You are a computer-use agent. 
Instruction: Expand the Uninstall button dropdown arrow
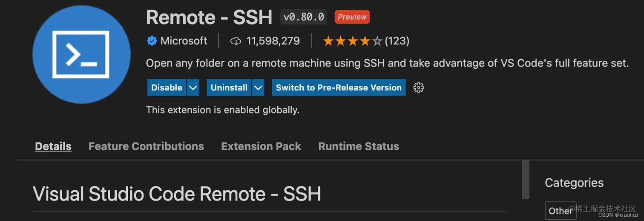[x=258, y=87]
